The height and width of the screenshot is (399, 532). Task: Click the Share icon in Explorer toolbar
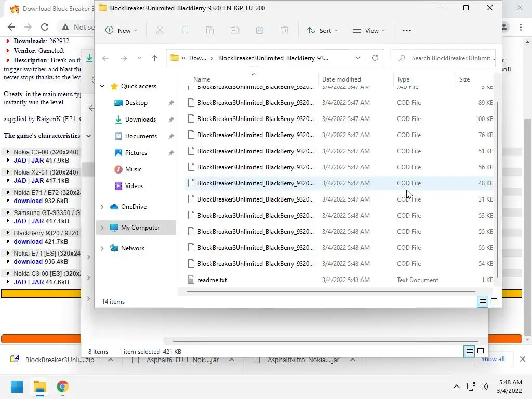[x=260, y=31]
